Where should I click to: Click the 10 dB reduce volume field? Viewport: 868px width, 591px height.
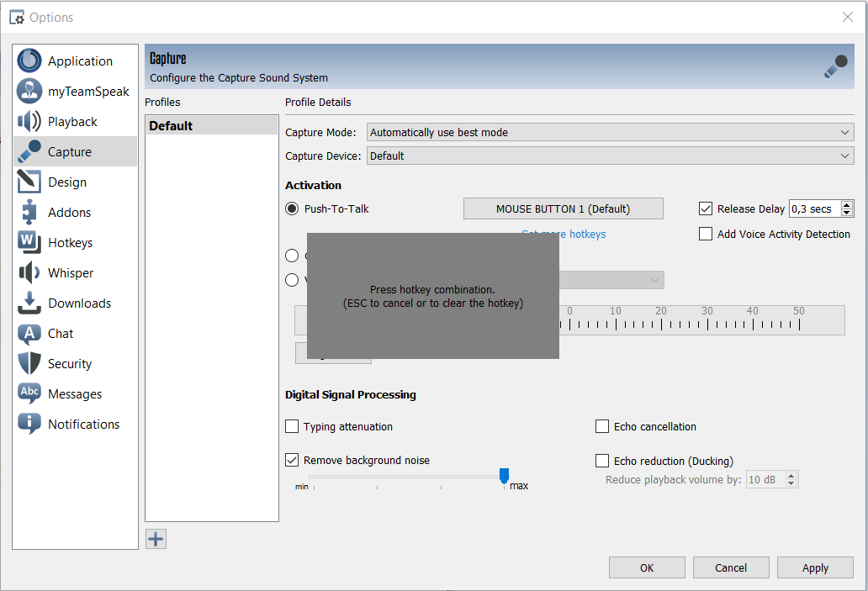coord(766,480)
